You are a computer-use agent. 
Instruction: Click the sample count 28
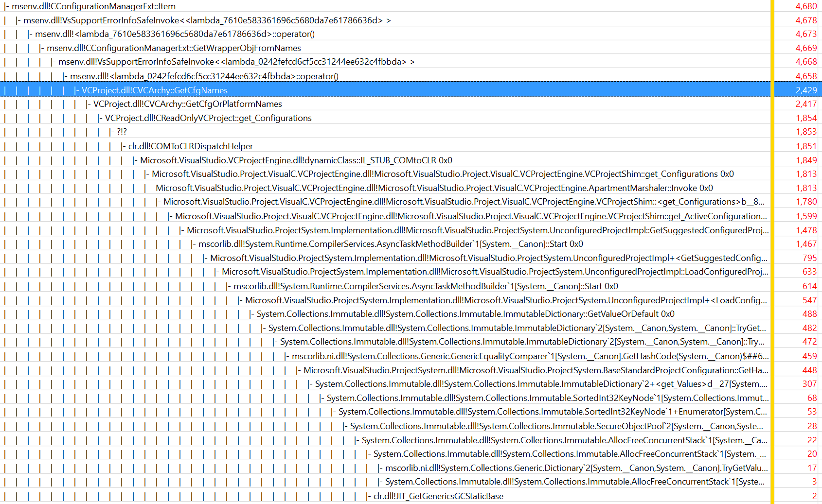coord(812,426)
